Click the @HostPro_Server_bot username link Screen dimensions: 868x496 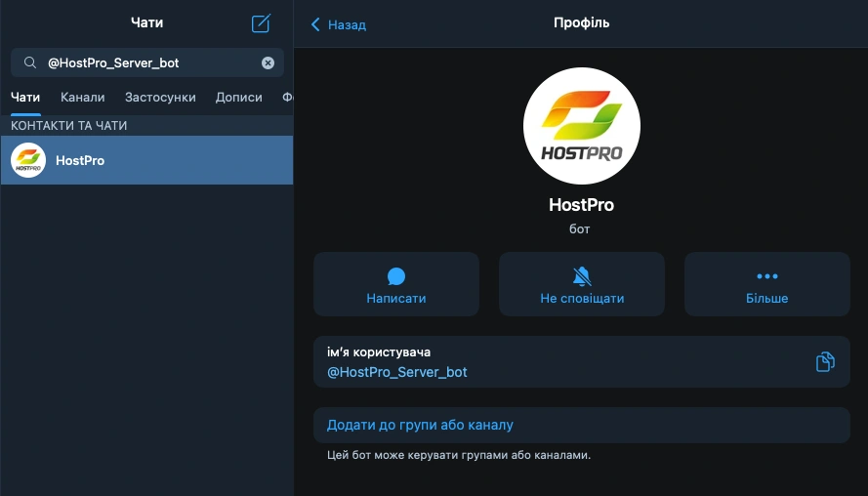click(397, 373)
